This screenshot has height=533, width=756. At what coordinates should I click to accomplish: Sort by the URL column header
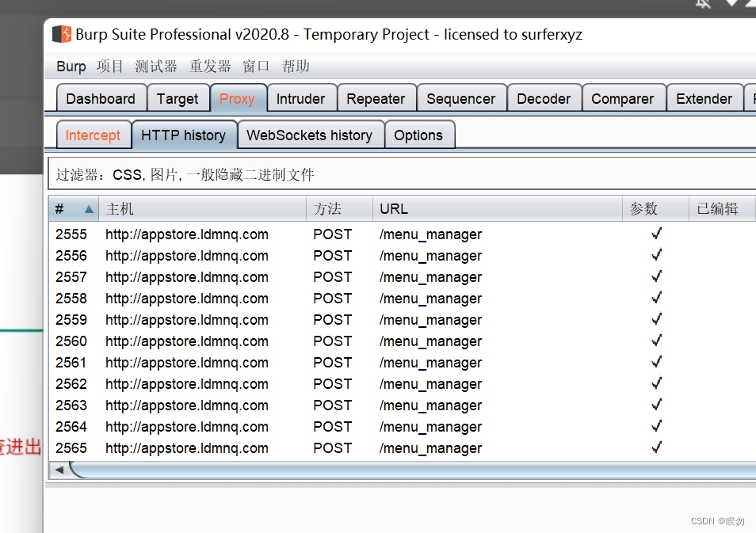click(497, 208)
